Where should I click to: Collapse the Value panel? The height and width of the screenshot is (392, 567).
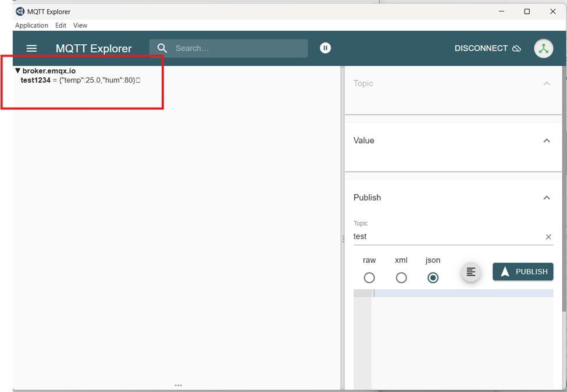(546, 141)
